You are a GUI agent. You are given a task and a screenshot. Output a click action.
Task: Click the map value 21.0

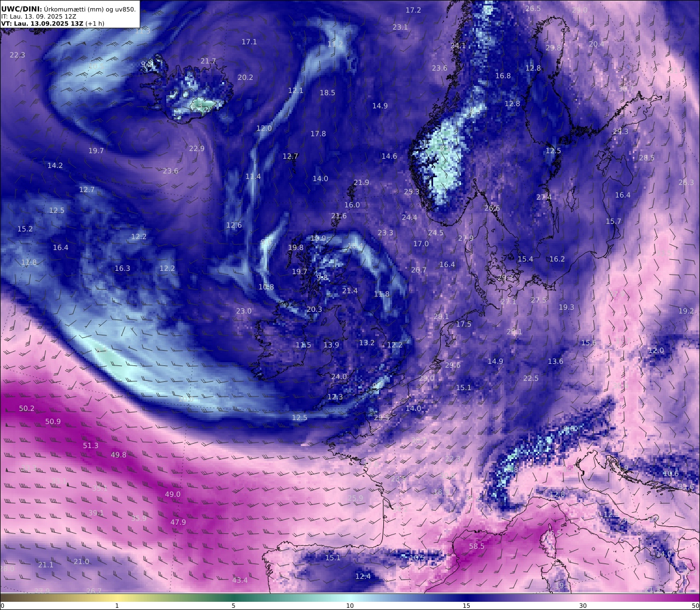[81, 561]
